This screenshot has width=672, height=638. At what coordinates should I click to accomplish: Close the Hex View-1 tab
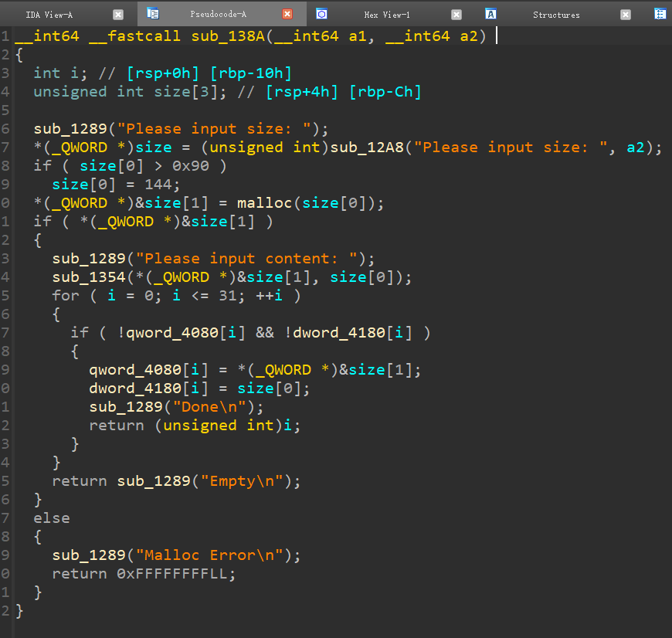[x=456, y=15]
